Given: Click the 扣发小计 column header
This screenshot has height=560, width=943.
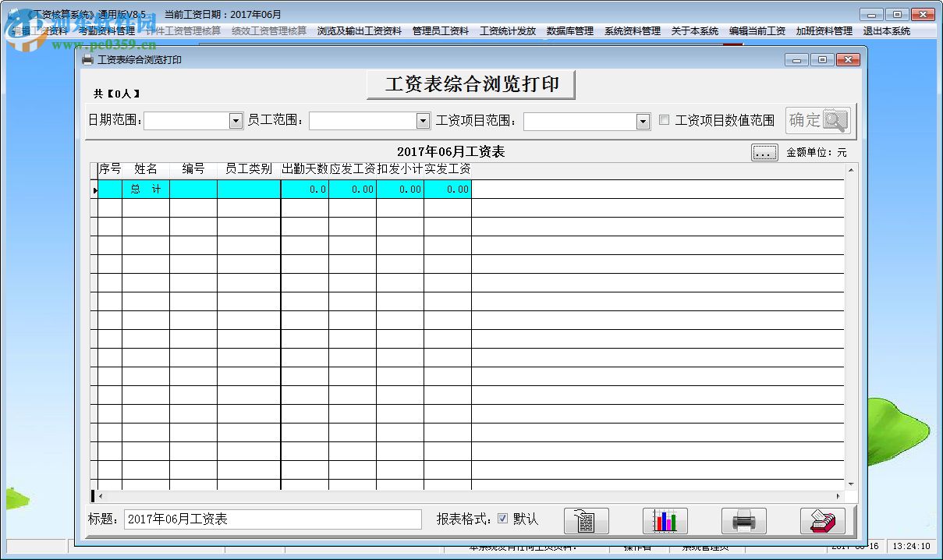Looking at the screenshot, I should pos(400,168).
